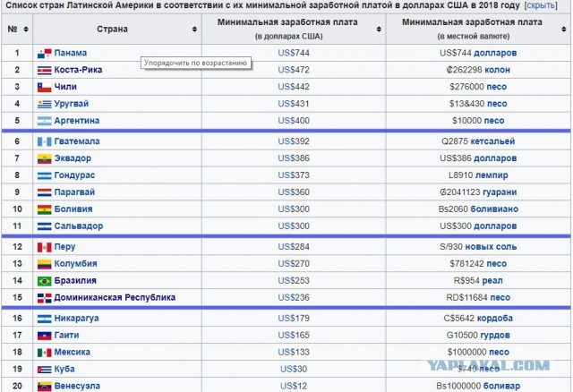Open the лемпир currency link
573x392 pixels.
492,175
